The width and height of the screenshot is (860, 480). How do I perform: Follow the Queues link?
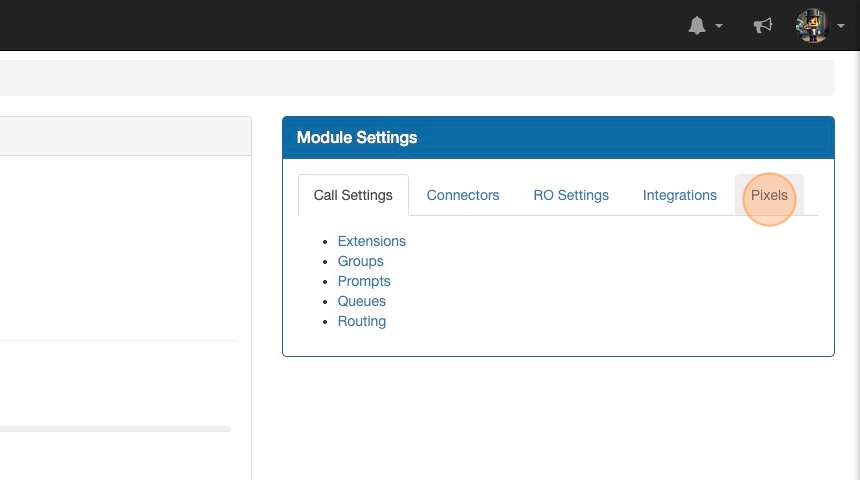362,301
